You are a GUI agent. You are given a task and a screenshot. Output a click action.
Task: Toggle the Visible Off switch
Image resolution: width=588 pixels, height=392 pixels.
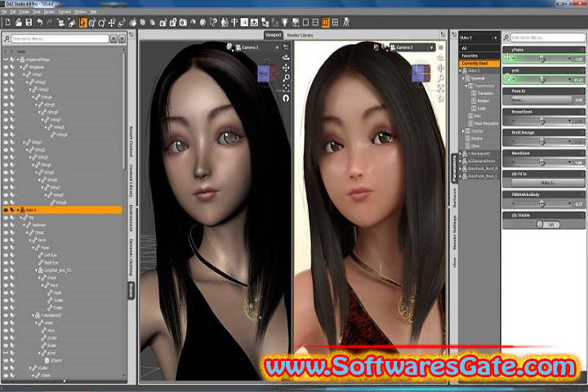coord(548,225)
